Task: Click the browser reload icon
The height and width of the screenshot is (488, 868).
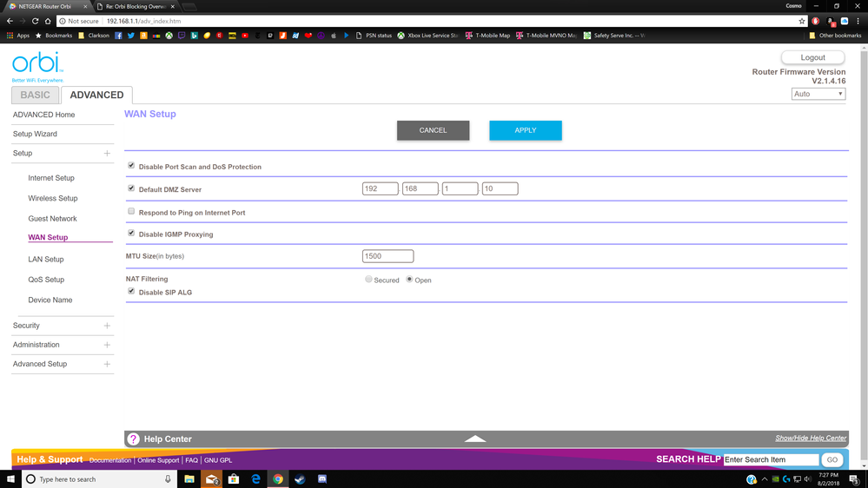Action: pos(35,21)
